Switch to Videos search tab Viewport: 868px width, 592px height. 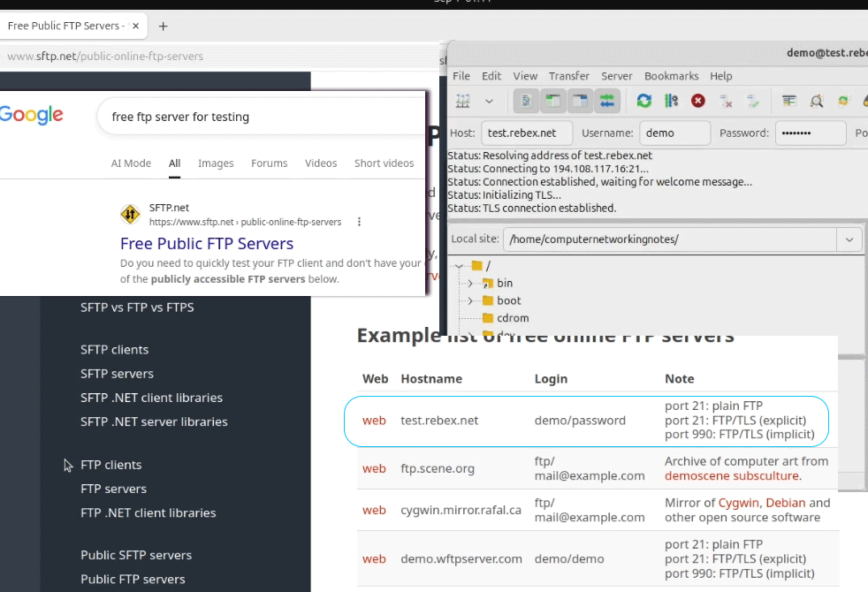point(321,163)
